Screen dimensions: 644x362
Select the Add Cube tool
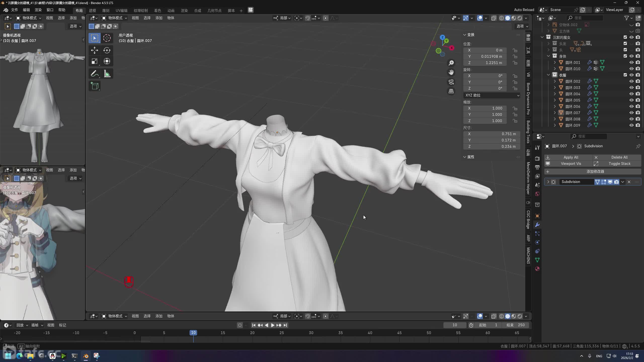pyautogui.click(x=95, y=86)
